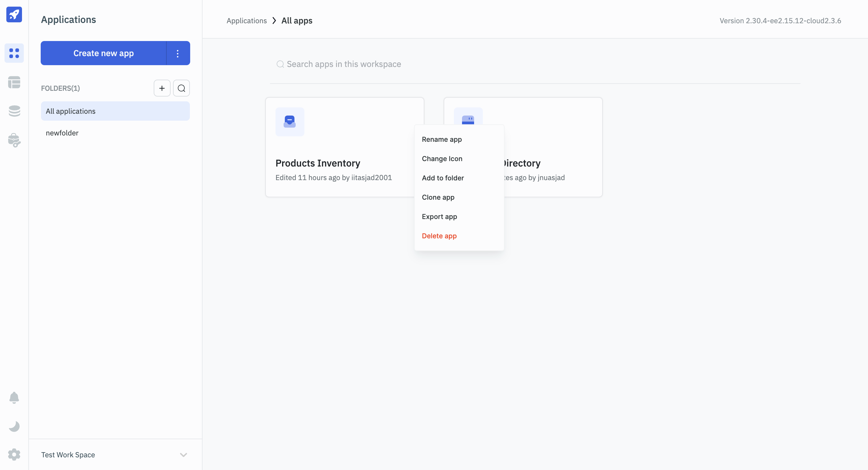Expand the three-dot menu on Create new app
Screen dimensions: 868x470
point(178,53)
